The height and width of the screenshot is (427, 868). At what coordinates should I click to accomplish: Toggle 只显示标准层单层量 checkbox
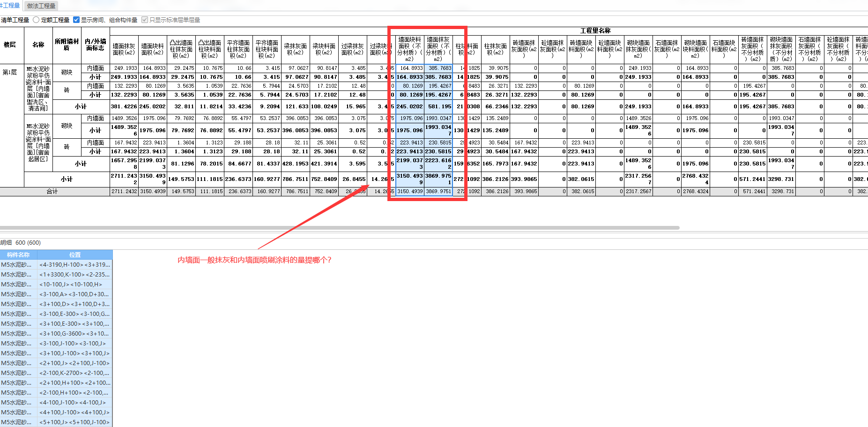click(145, 20)
